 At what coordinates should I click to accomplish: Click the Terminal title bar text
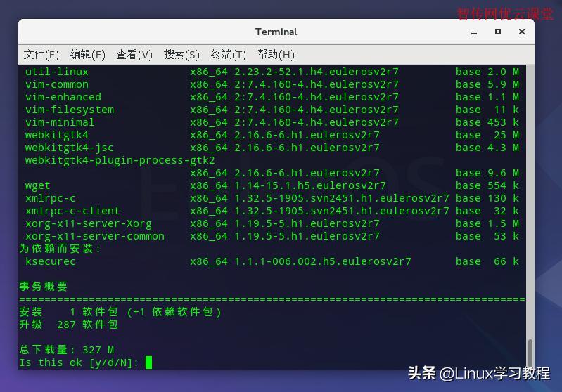pyautogui.click(x=276, y=32)
